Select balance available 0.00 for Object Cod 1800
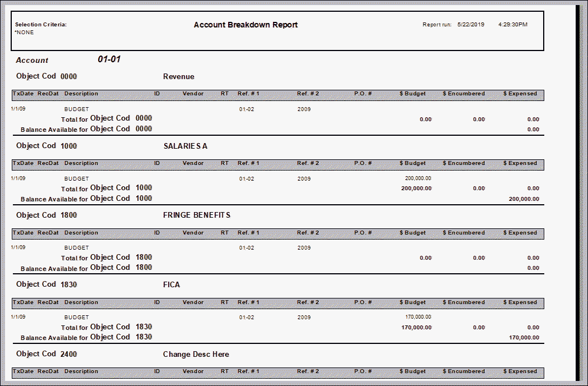This screenshot has width=588, height=386. tap(533, 268)
